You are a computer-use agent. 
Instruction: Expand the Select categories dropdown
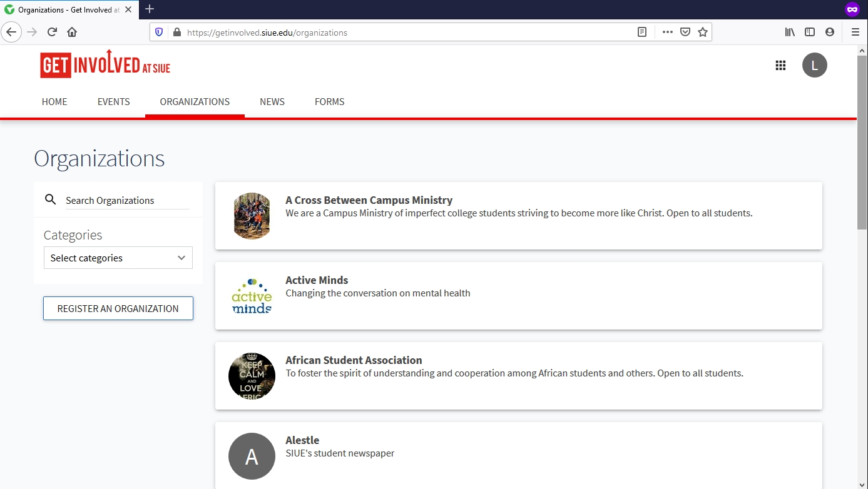point(118,258)
